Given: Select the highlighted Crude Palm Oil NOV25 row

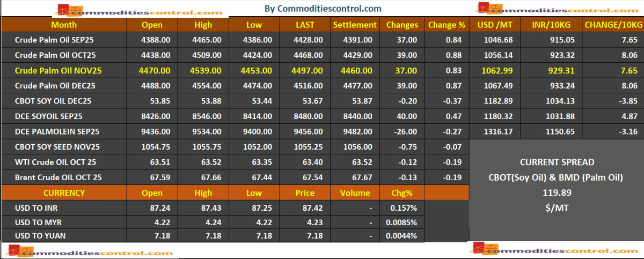Looking at the screenshot, I should (x=58, y=71).
